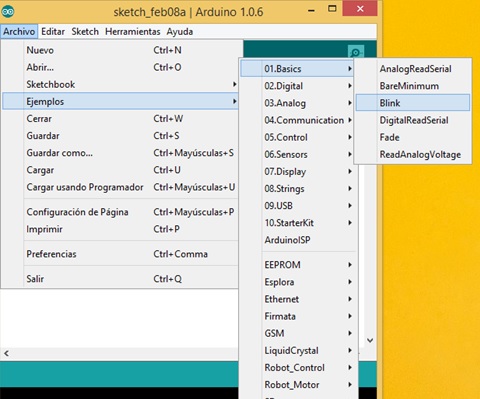Expand the GSM library examples
This screenshot has height=399, width=480.
point(298,333)
